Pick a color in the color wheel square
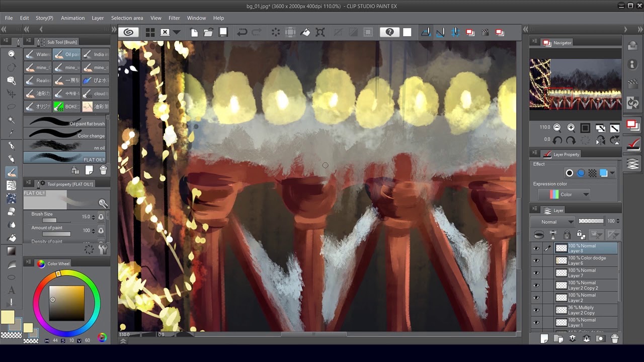 click(x=66, y=304)
